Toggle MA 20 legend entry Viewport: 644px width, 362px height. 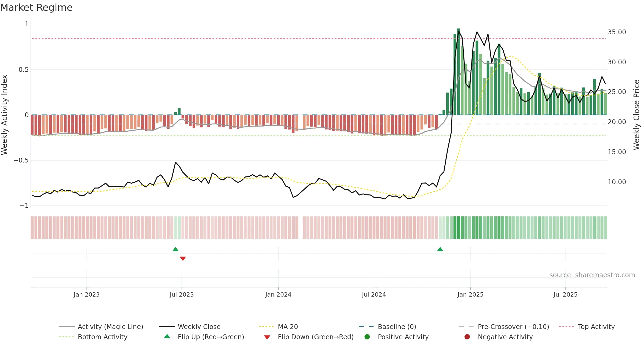(x=278, y=327)
